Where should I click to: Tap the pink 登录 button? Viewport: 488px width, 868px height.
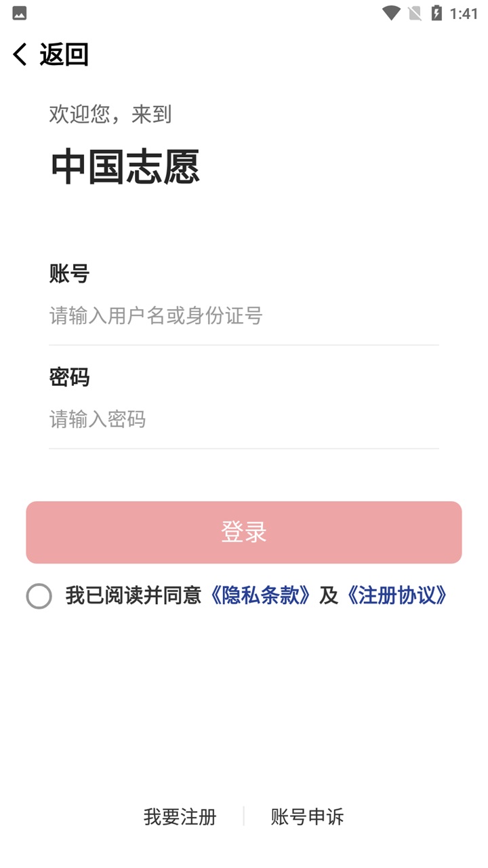[x=244, y=532]
